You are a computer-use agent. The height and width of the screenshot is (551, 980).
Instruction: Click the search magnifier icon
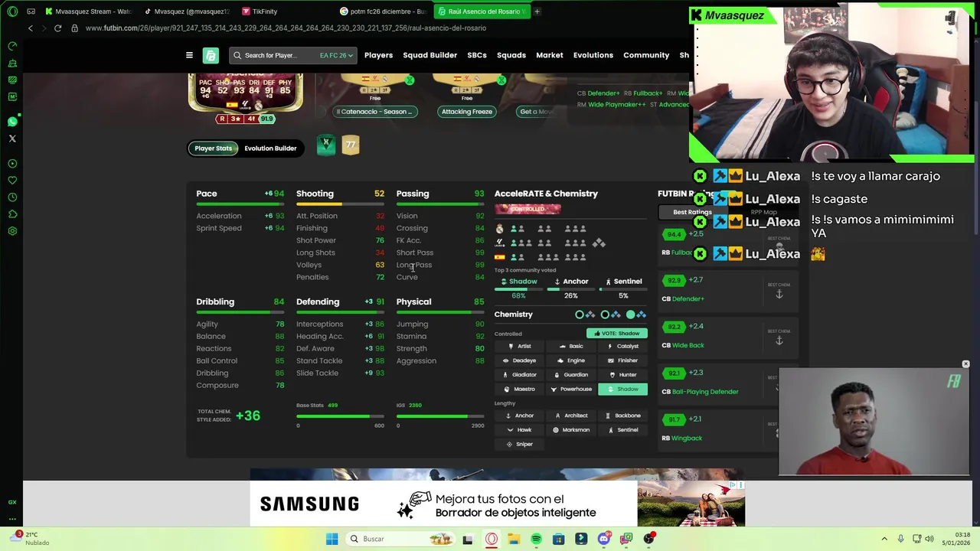point(237,55)
